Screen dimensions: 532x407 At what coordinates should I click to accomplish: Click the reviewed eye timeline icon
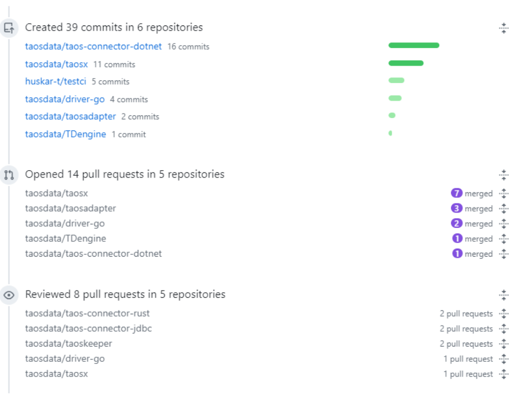tap(9, 295)
